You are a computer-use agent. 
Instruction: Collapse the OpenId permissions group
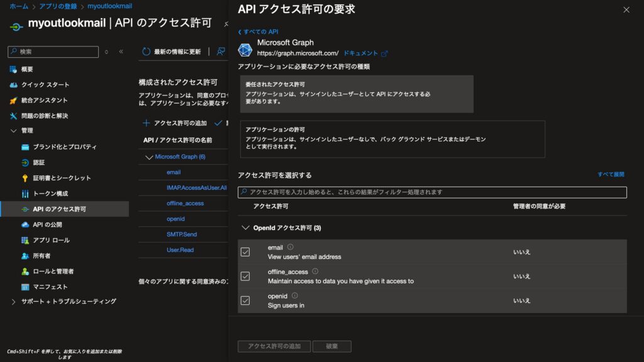click(245, 228)
